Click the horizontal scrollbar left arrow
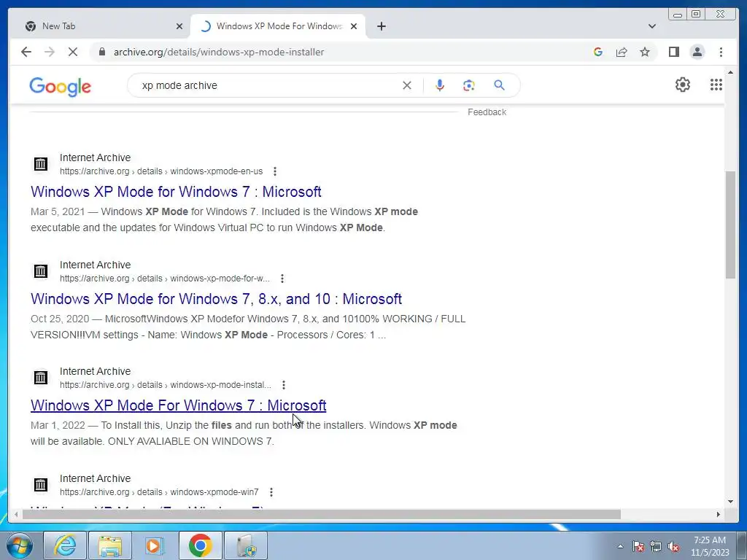This screenshot has width=747, height=560. tap(16, 514)
